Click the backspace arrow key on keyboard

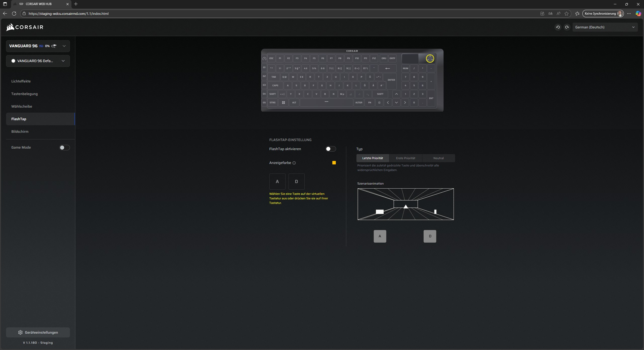pos(387,68)
